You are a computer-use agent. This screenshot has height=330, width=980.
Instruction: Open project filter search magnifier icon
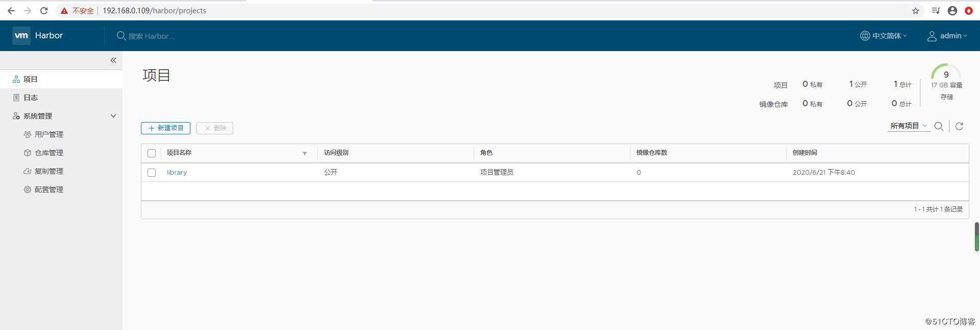point(939,126)
